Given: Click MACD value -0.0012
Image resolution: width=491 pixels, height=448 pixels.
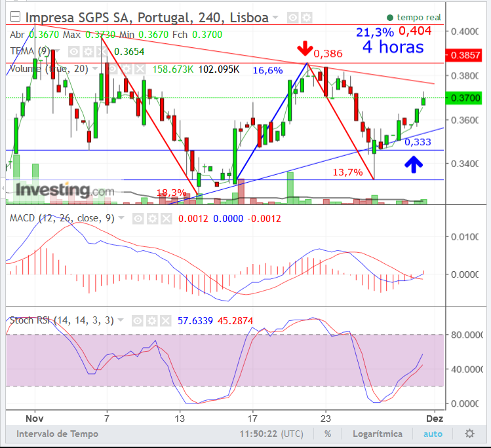Looking at the screenshot, I should click(x=264, y=218).
